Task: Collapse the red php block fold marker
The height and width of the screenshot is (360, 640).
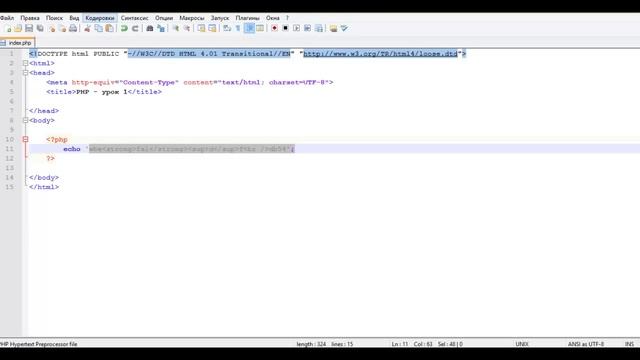Action: (25, 139)
